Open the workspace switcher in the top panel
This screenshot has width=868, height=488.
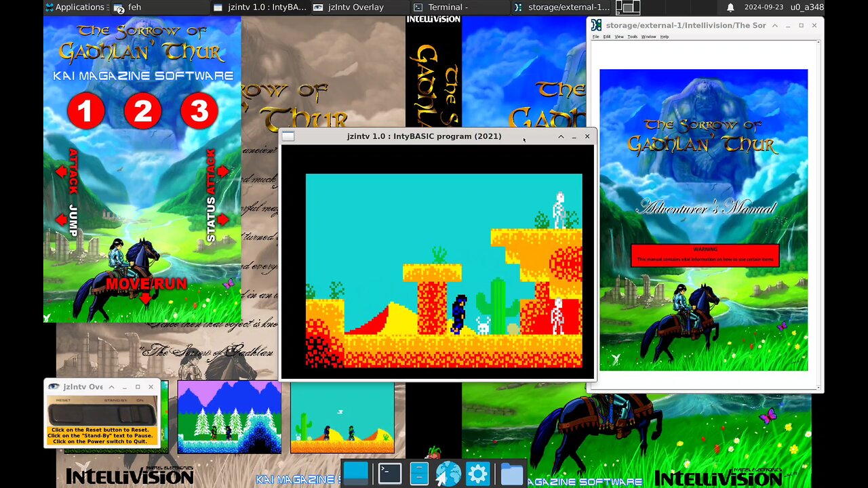coord(628,7)
